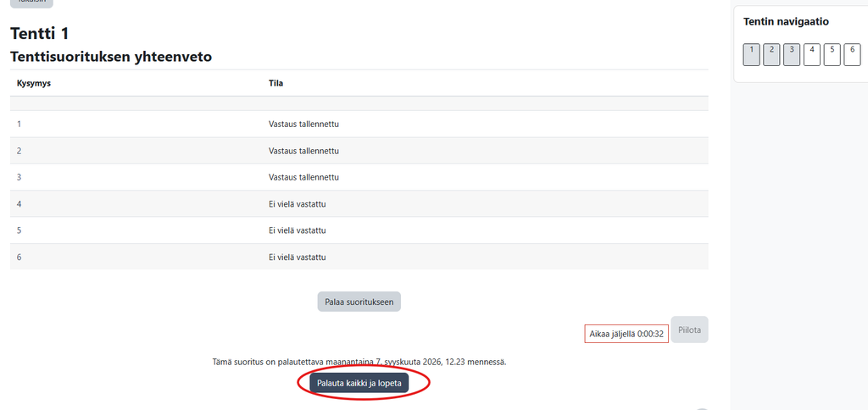This screenshot has width=868, height=410.
Task: Hide the timer with Piilota
Action: click(689, 330)
